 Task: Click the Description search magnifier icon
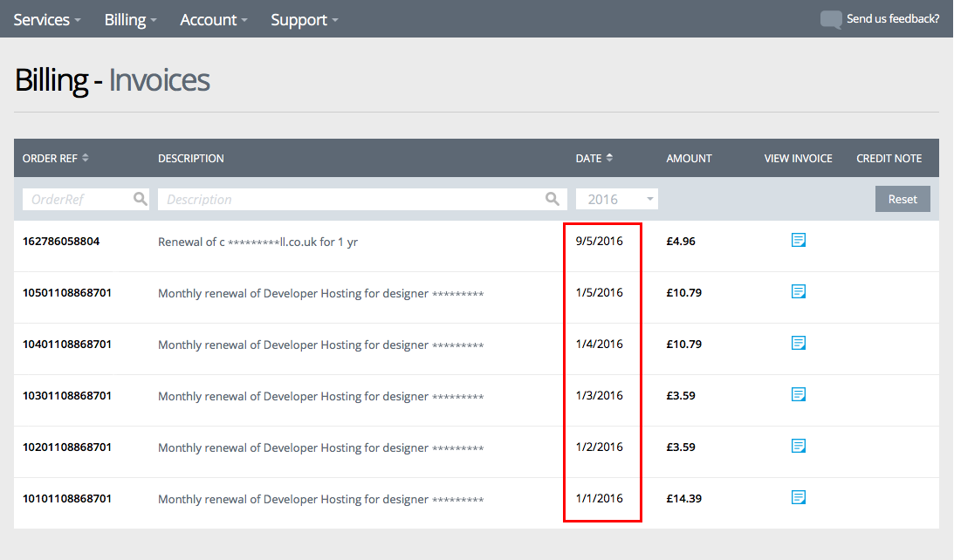click(x=552, y=199)
